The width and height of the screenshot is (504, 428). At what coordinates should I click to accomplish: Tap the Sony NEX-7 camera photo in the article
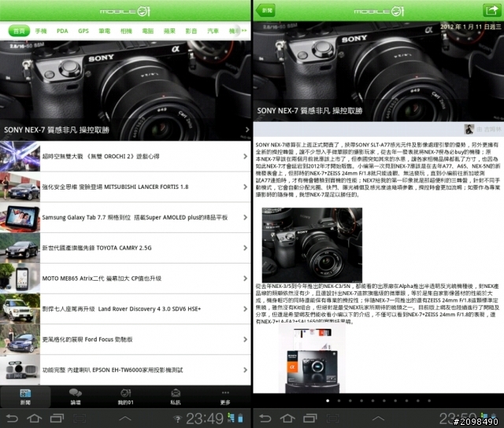tap(312, 245)
